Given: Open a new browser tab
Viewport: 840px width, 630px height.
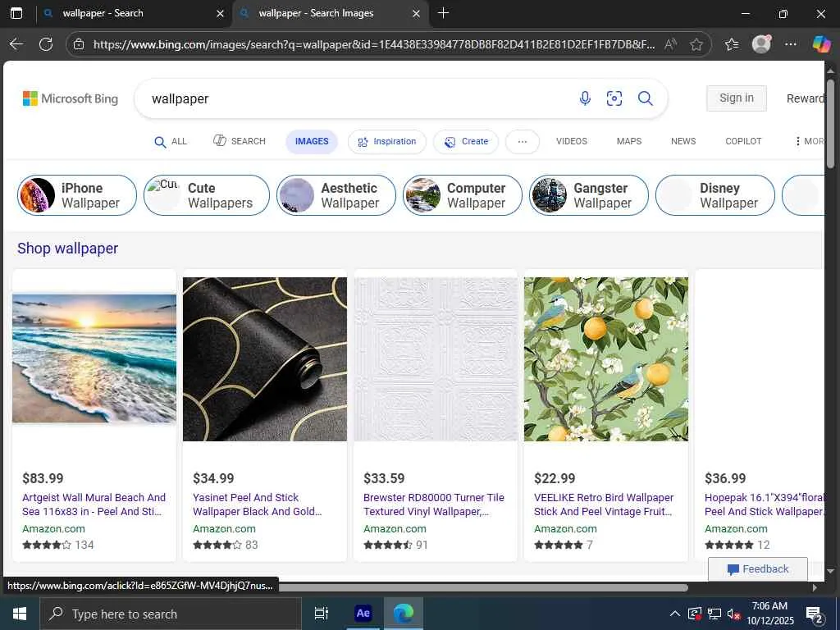Looking at the screenshot, I should (x=443, y=13).
